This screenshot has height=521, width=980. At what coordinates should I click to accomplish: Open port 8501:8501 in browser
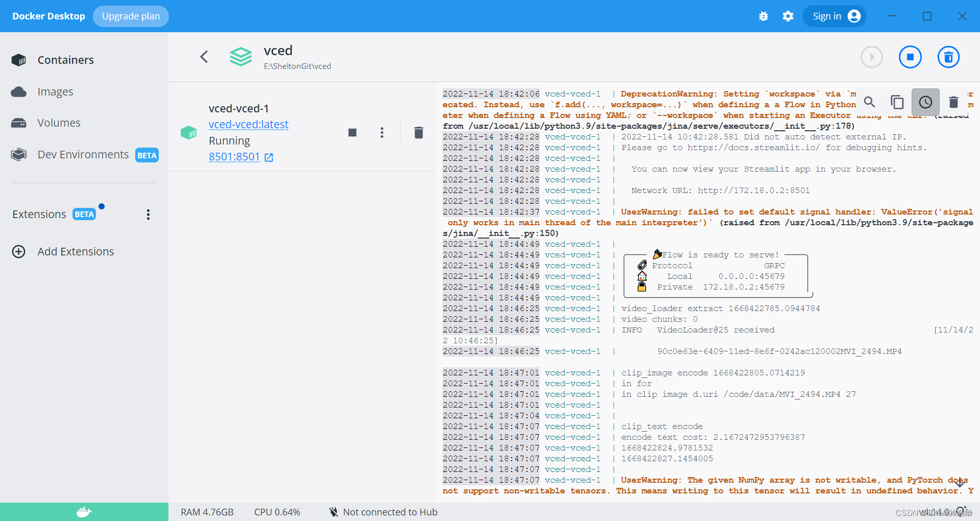pyautogui.click(x=234, y=157)
